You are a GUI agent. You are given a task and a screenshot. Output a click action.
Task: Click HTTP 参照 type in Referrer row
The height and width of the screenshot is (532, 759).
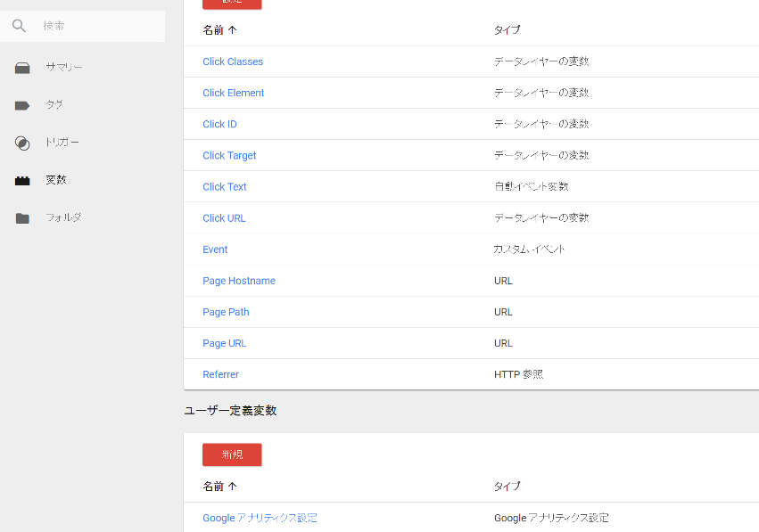coord(518,374)
